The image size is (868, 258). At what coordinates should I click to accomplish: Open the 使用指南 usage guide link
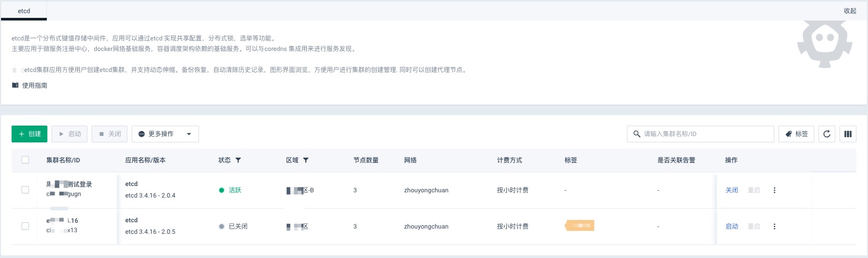(35, 85)
